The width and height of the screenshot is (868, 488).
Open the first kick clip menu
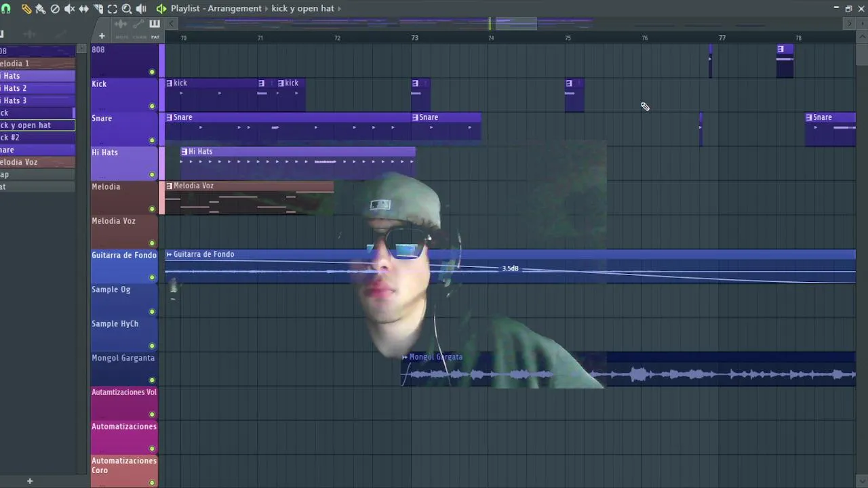coord(170,83)
